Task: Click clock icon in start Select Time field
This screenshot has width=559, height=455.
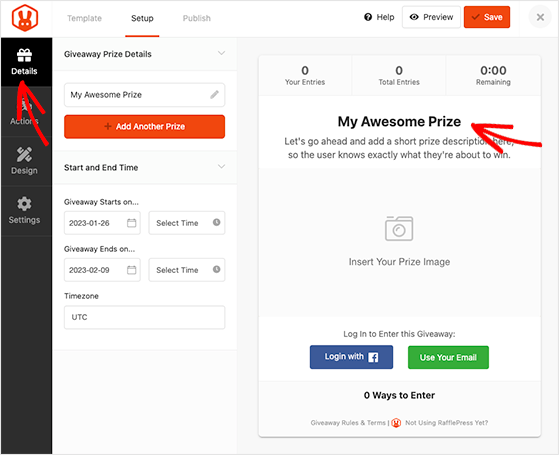Action: point(216,222)
